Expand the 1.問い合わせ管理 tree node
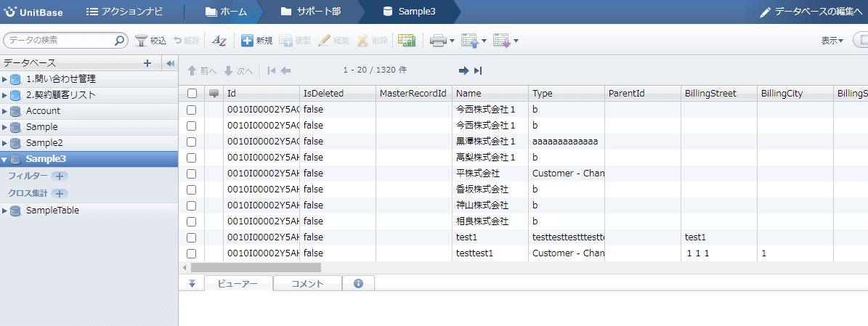The width and height of the screenshot is (868, 326). point(5,79)
